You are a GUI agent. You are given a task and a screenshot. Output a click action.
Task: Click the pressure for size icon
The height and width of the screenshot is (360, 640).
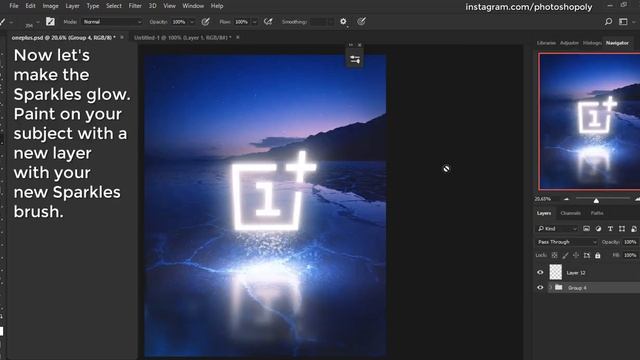pyautogui.click(x=361, y=22)
